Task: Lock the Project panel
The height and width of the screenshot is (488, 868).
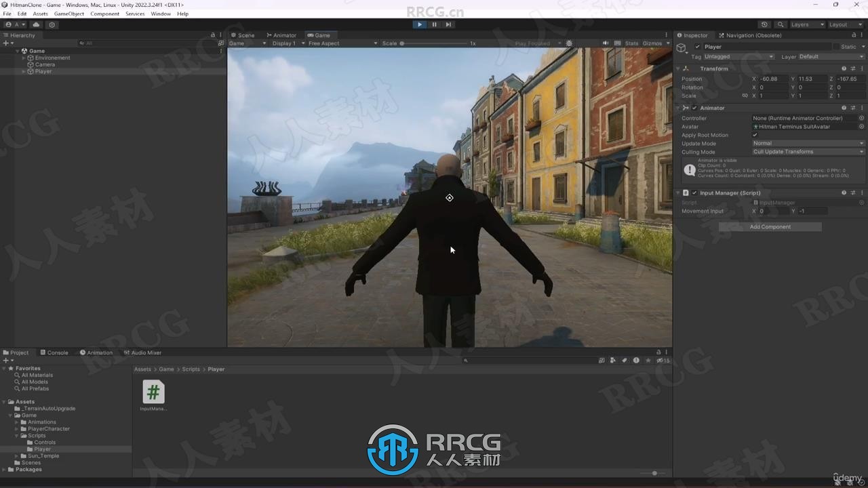Action: pos(658,352)
